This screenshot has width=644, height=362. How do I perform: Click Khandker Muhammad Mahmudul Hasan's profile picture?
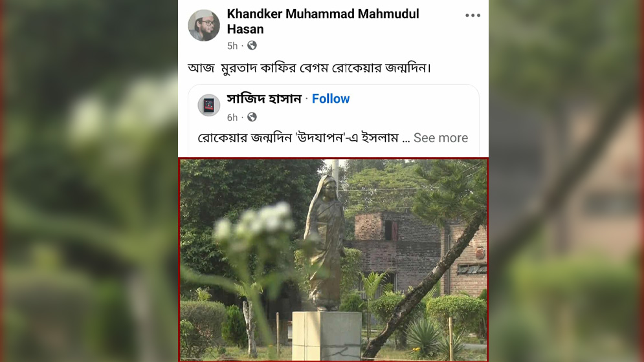tap(204, 25)
